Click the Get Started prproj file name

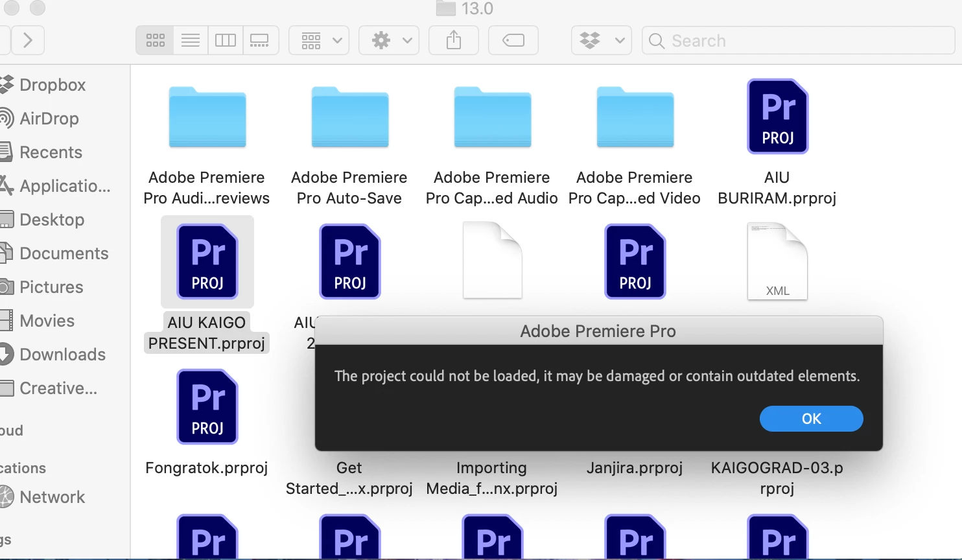click(x=349, y=478)
